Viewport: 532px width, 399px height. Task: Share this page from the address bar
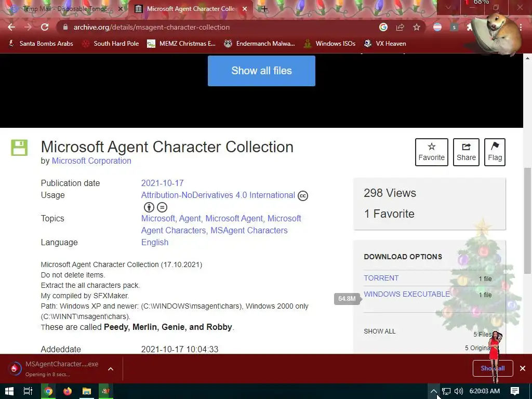[x=400, y=27]
